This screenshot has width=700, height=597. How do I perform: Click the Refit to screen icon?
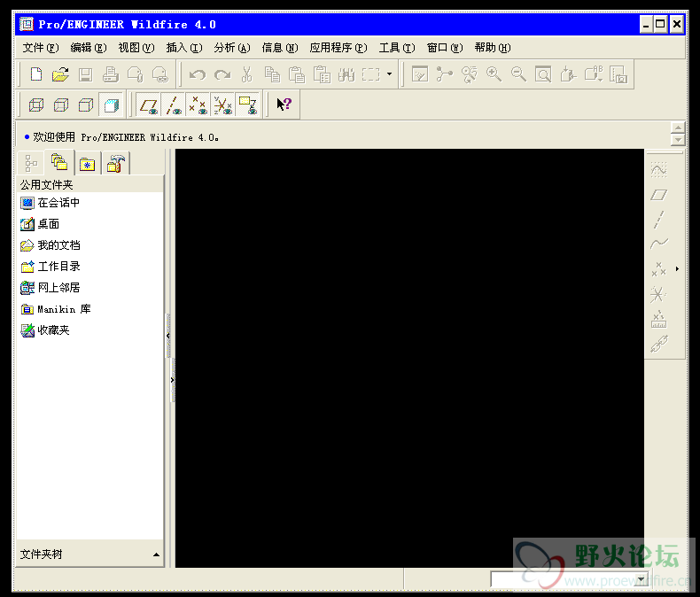(543, 74)
